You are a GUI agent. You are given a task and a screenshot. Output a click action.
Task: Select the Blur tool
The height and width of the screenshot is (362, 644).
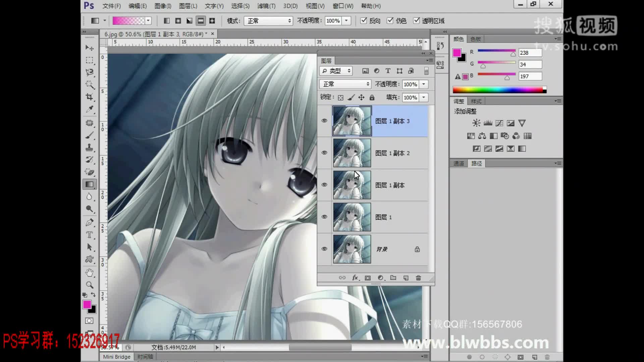click(89, 197)
